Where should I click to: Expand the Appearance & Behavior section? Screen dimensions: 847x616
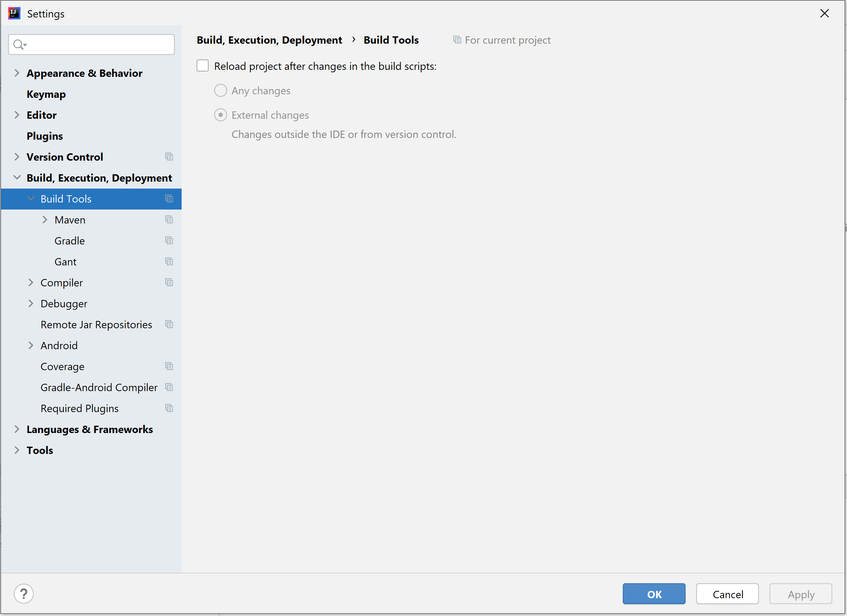(x=16, y=73)
